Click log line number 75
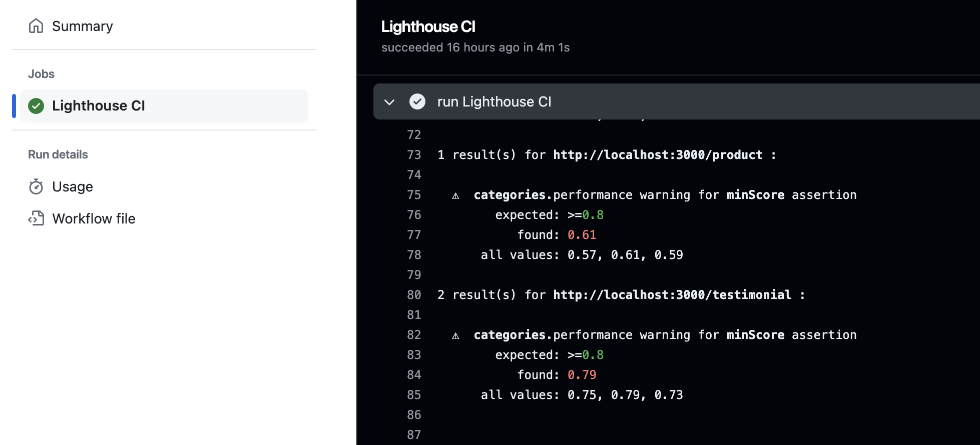The height and width of the screenshot is (445, 980). (x=414, y=195)
